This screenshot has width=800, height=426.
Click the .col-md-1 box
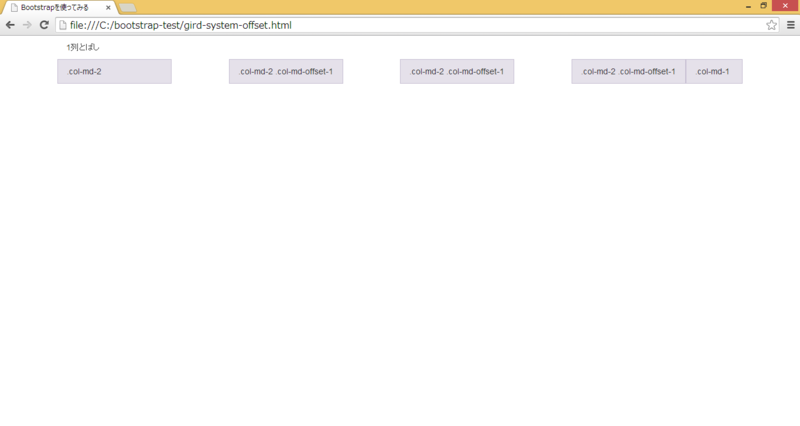pos(714,71)
